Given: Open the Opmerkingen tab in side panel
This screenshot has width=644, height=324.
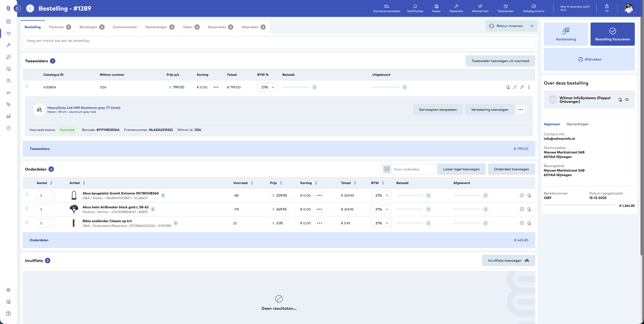Looking at the screenshot, I should [577, 124].
